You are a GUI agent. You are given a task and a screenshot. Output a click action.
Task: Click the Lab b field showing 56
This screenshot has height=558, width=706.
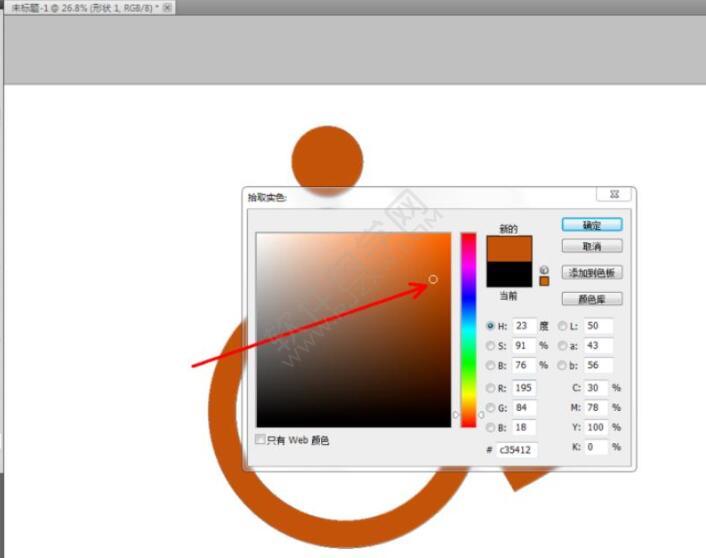click(x=598, y=365)
